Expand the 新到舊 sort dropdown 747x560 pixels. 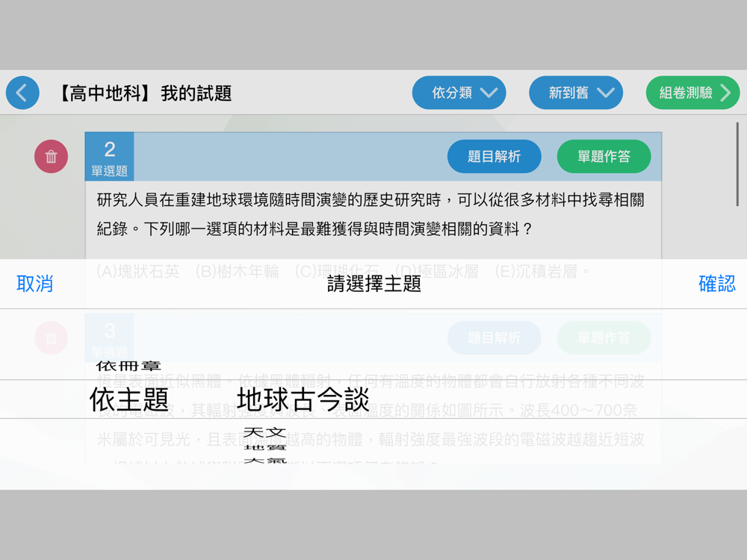pyautogui.click(x=575, y=93)
